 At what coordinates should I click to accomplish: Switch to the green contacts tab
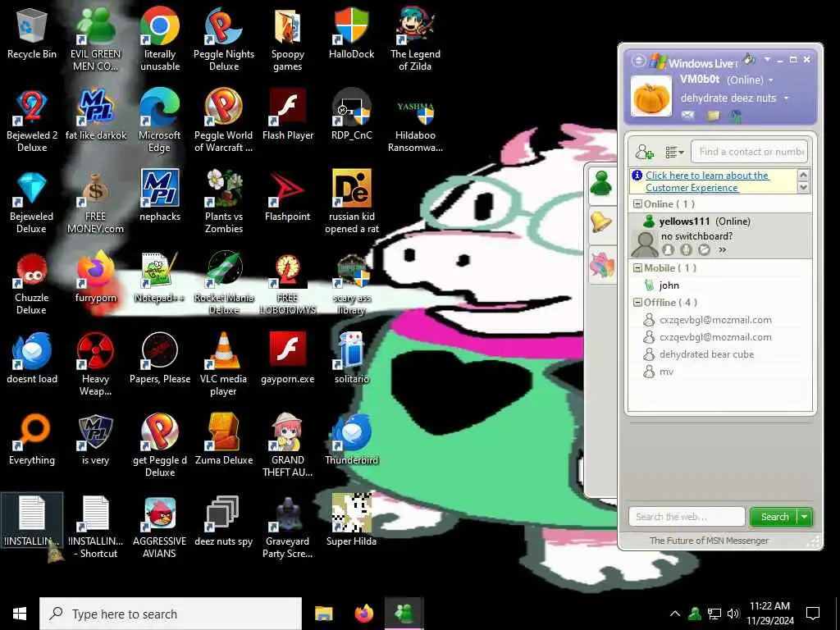tap(601, 185)
